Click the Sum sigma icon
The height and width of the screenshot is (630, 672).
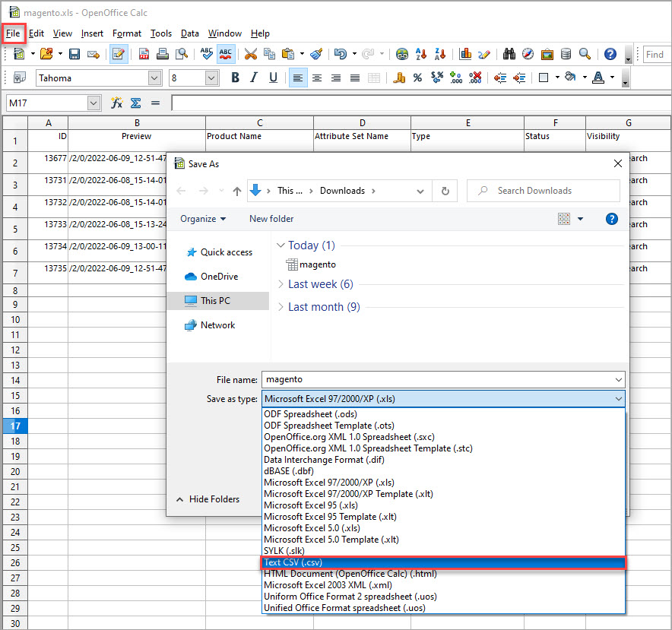(135, 103)
